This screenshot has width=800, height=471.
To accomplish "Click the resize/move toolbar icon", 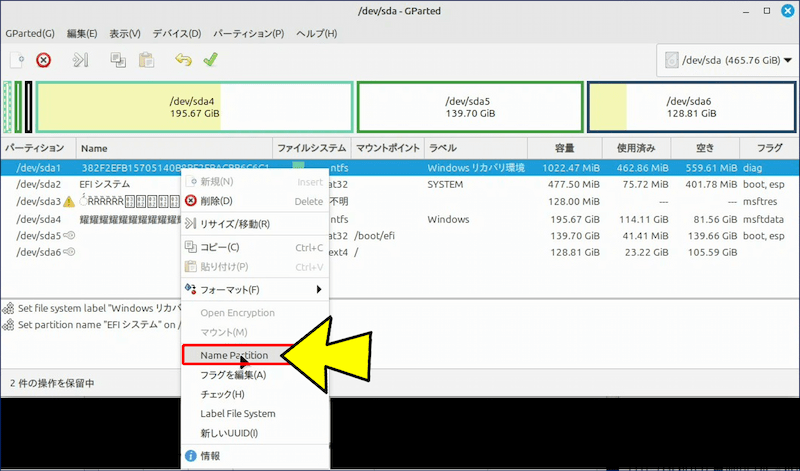I will [x=82, y=60].
